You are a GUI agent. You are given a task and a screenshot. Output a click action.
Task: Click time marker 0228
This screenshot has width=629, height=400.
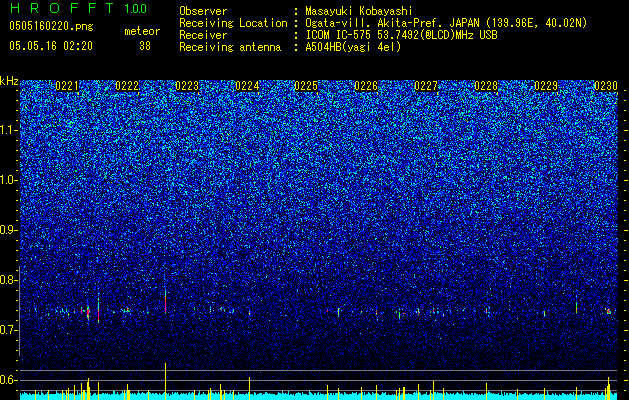(x=486, y=86)
